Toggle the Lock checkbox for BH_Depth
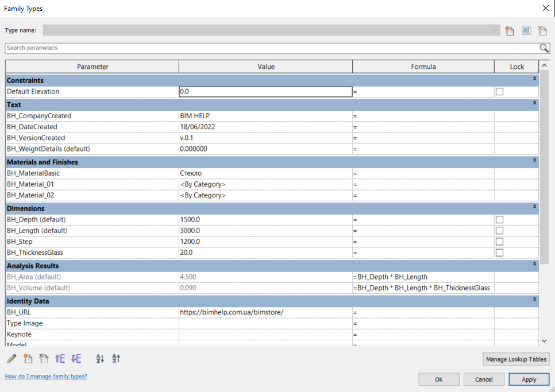This screenshot has width=555, height=392. pyautogui.click(x=499, y=219)
